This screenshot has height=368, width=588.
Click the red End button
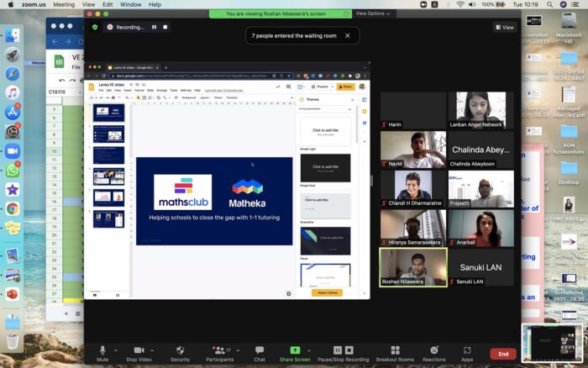coord(502,354)
